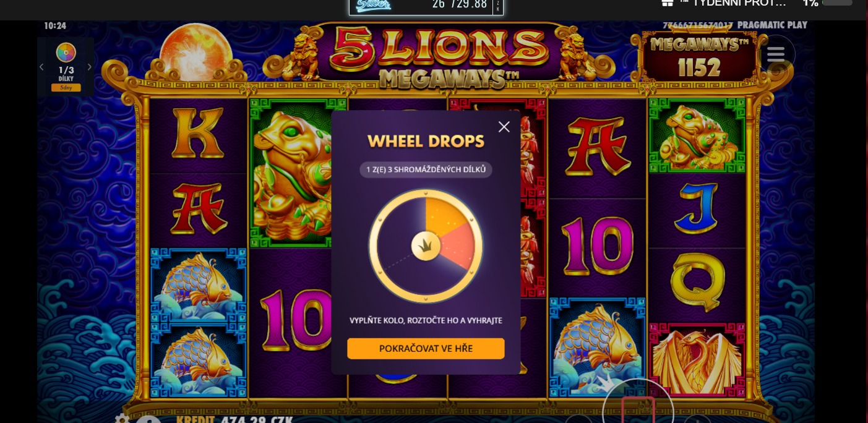Click the 5dny orange badge
This screenshot has width=868, height=423.
(x=66, y=88)
